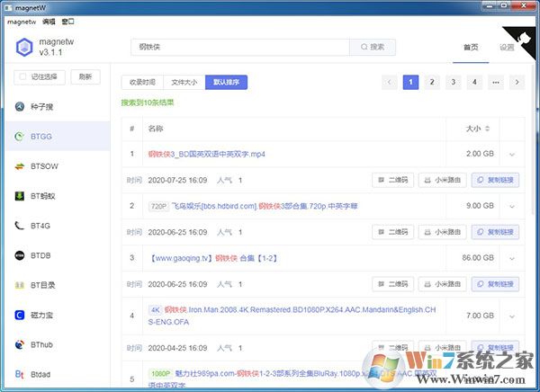The width and height of the screenshot is (540, 392).
Task: Open the 窗口 menu
Action: tap(67, 22)
